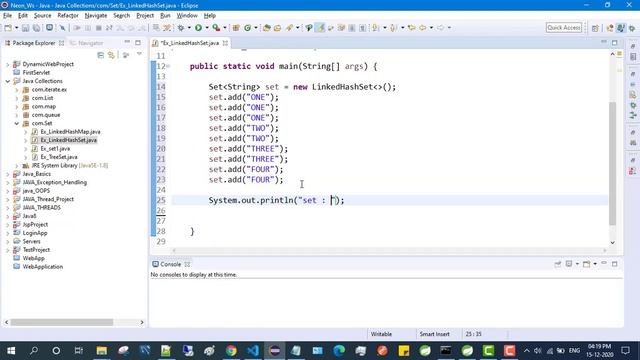Click the New Java Class icon
The height and width of the screenshot is (360, 640).
pyautogui.click(x=247, y=28)
